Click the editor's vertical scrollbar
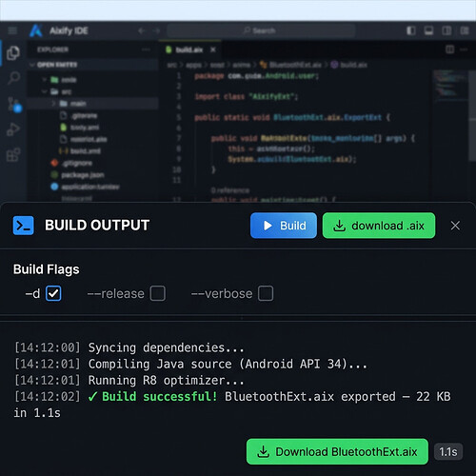This screenshot has height=476, width=476. click(472, 116)
